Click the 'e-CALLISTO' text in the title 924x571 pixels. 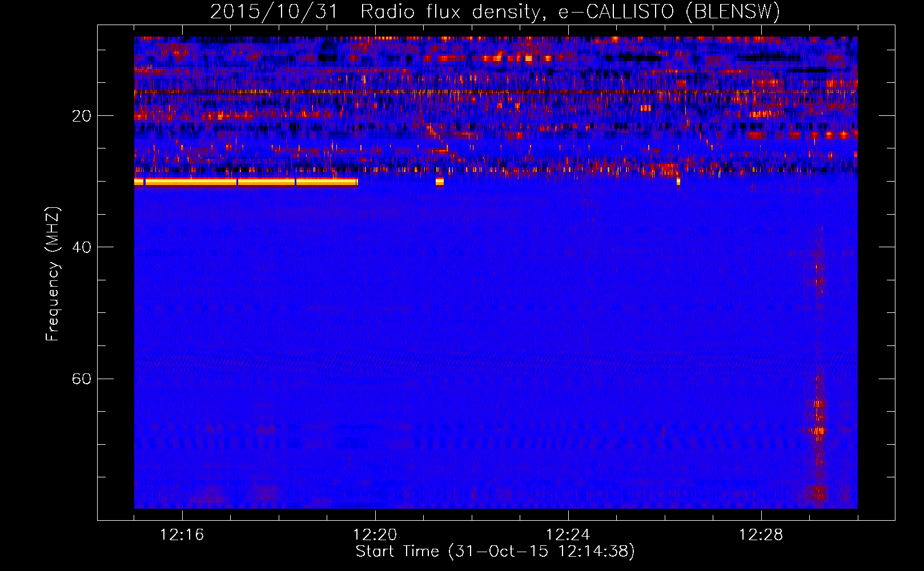pos(616,11)
